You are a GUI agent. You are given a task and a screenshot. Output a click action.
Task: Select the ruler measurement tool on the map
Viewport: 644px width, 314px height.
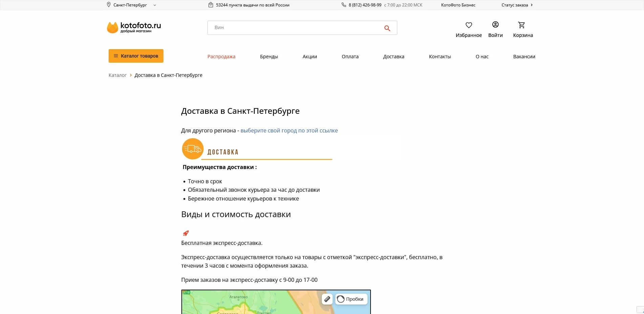point(327,299)
